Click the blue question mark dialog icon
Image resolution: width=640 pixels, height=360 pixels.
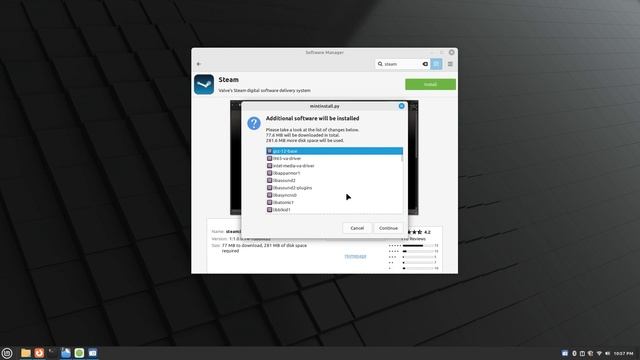pyautogui.click(x=254, y=123)
